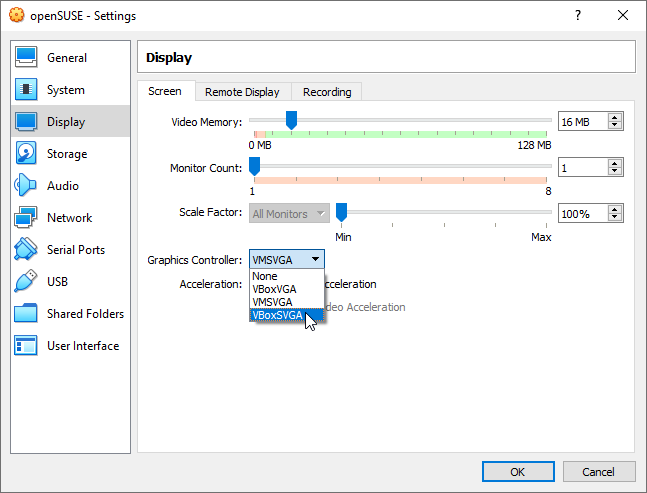The height and width of the screenshot is (493, 647).
Task: Open the help question mark button
Action: pyautogui.click(x=578, y=16)
